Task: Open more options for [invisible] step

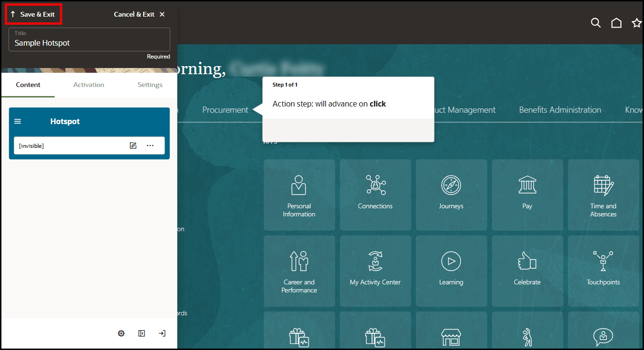Action: point(150,146)
